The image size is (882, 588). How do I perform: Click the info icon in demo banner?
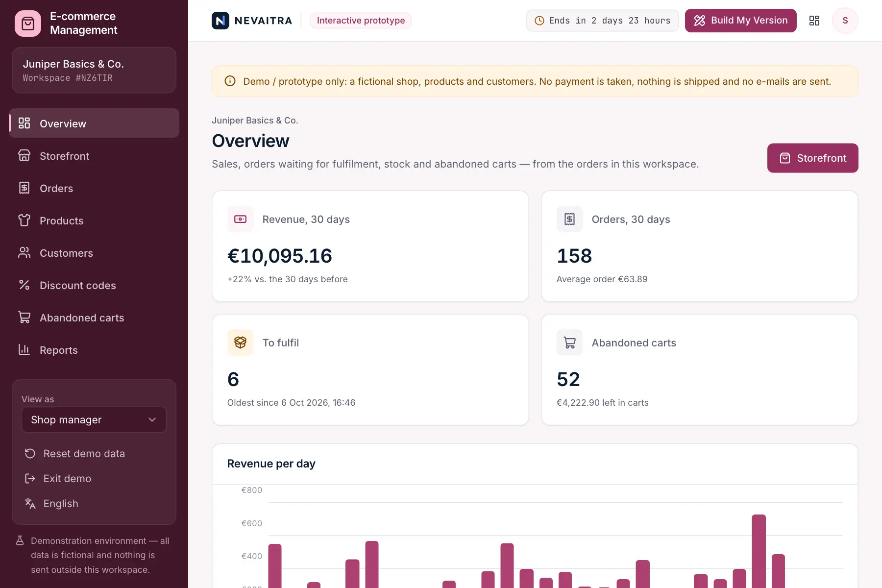230,81
